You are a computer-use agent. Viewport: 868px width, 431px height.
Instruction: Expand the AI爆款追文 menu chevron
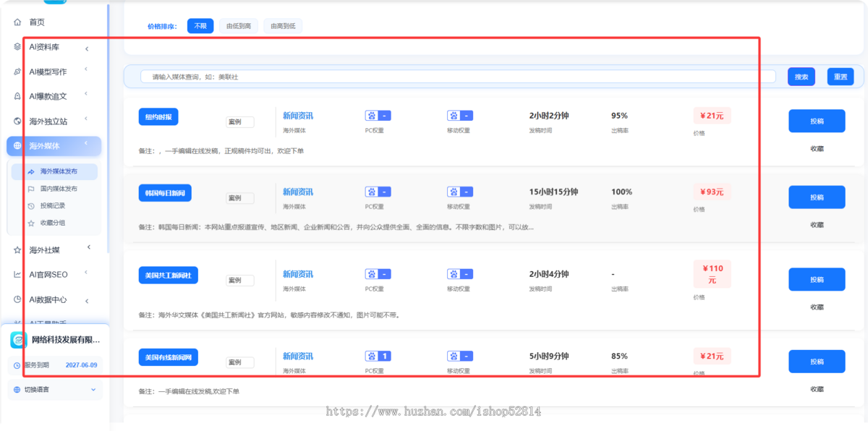pyautogui.click(x=86, y=94)
